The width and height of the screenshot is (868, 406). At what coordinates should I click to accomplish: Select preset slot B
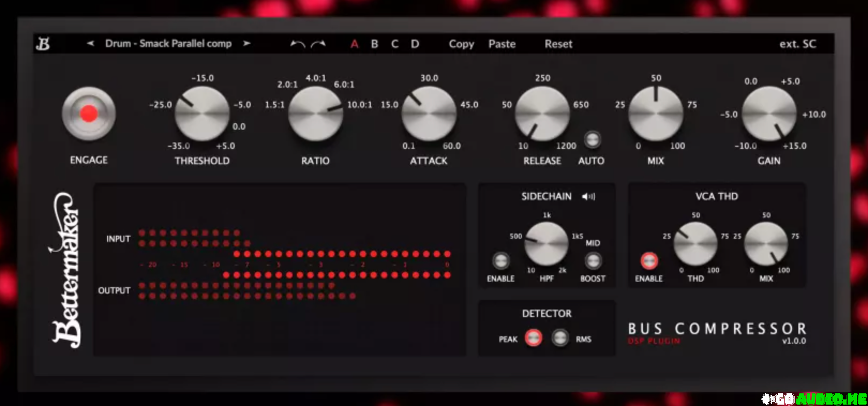pyautogui.click(x=375, y=44)
